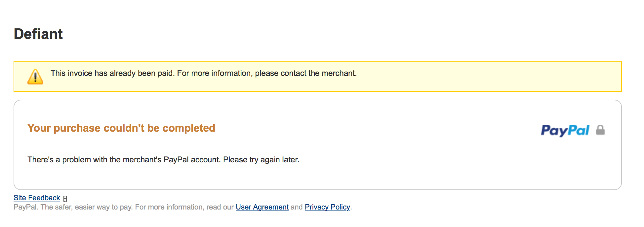Click the Defiant merchant heading
The height and width of the screenshot is (227, 644).
click(x=38, y=34)
